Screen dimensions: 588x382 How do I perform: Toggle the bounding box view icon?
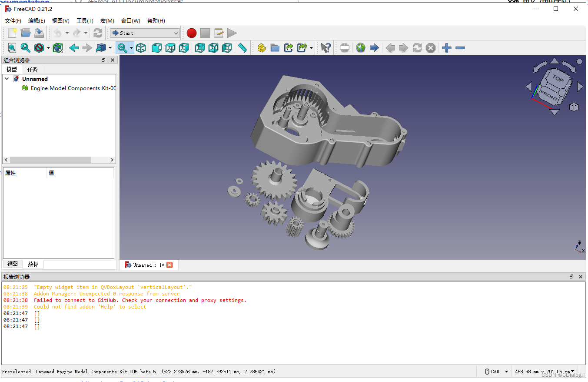58,48
